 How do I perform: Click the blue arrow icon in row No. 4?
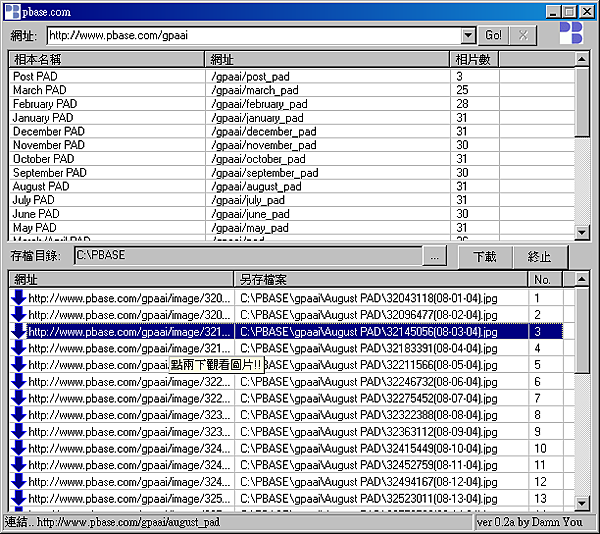click(x=18, y=348)
